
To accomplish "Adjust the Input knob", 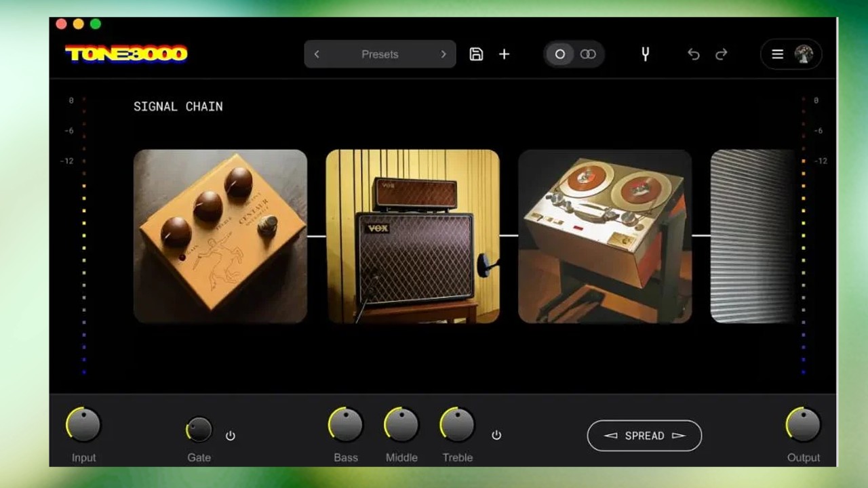I will (x=83, y=425).
